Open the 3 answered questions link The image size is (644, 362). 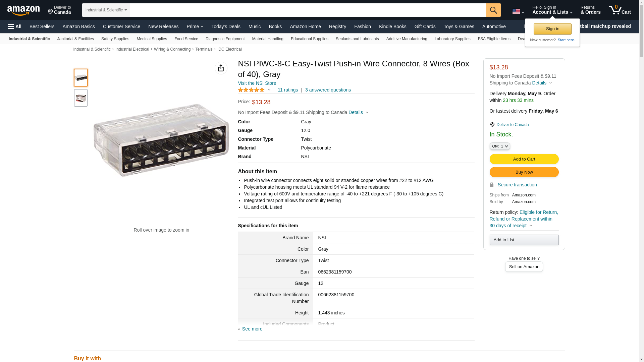328,90
